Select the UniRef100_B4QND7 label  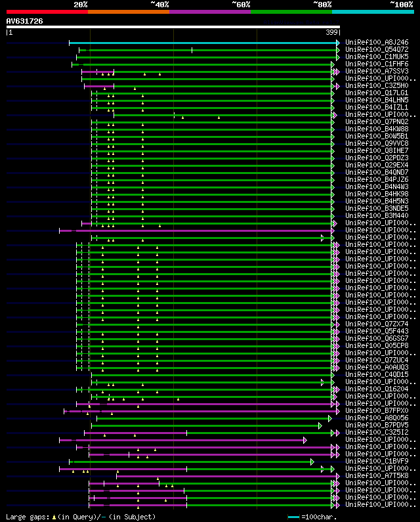point(377,173)
